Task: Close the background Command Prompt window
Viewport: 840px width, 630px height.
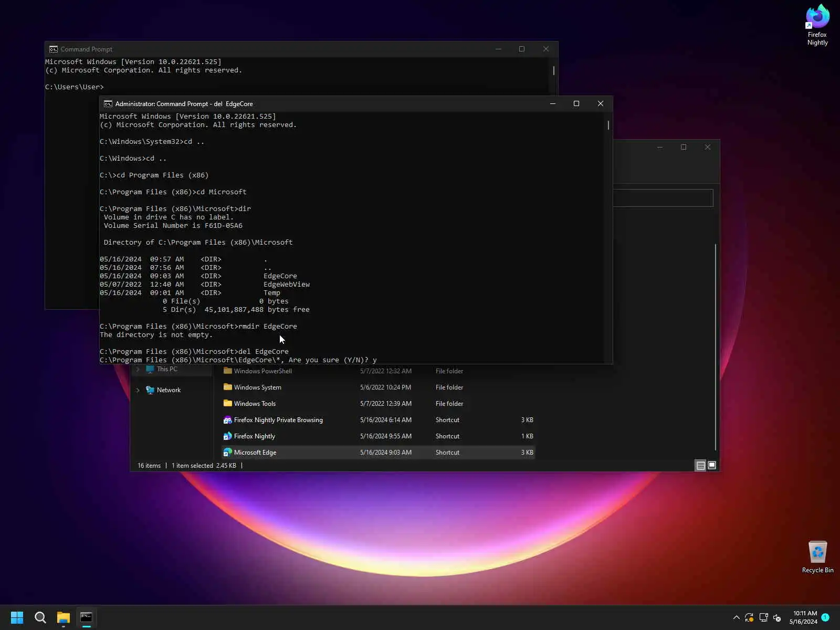Action: (x=546, y=49)
